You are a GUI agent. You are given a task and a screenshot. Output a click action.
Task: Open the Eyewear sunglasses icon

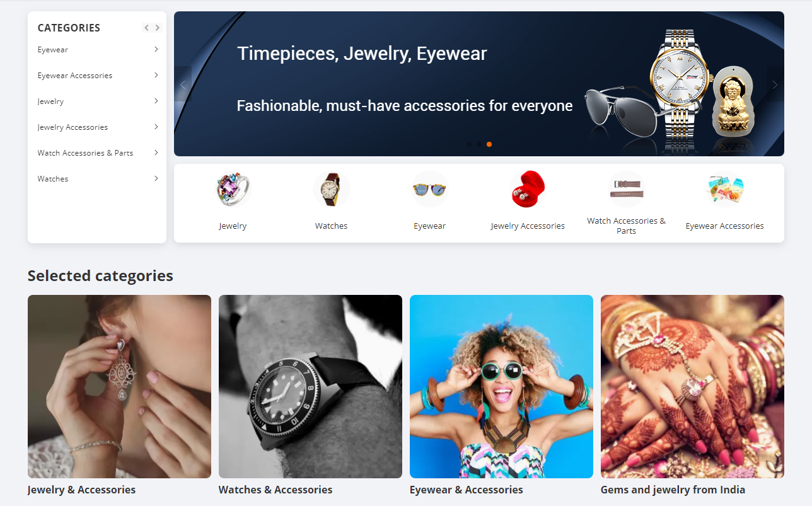[429, 189]
